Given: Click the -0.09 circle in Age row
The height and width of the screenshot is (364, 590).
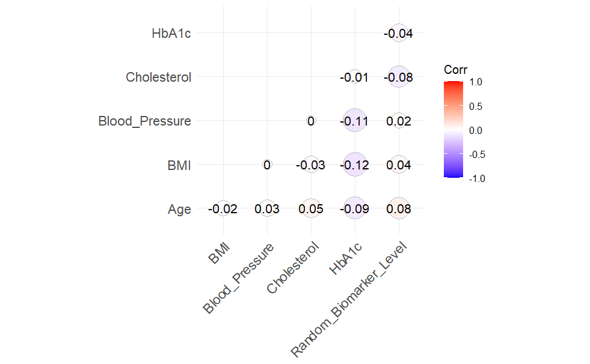Looking at the screenshot, I should (x=354, y=209).
